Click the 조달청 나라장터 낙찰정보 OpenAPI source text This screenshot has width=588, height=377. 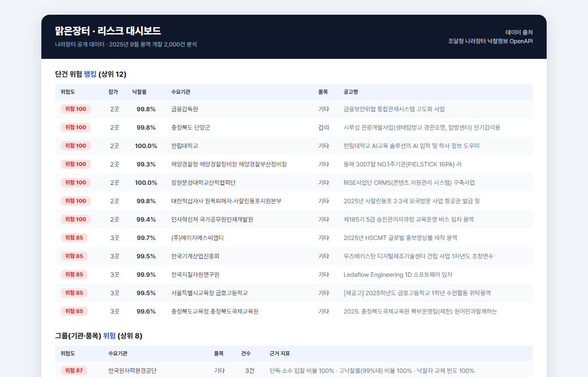[x=491, y=41]
